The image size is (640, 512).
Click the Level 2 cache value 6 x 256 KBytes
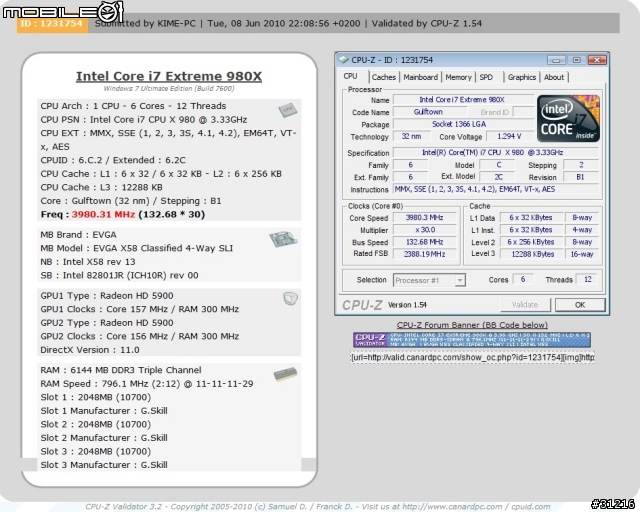[531, 242]
